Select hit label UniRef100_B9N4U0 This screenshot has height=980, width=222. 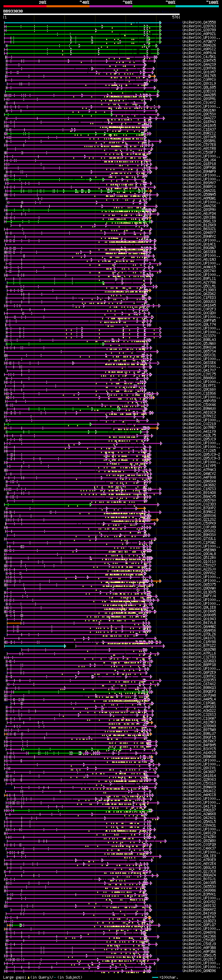point(199,408)
